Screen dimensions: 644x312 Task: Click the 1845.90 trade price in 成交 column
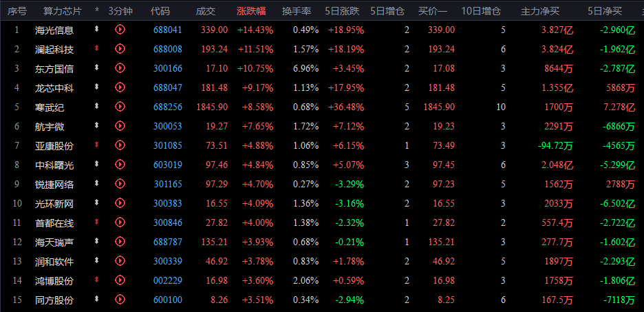213,107
